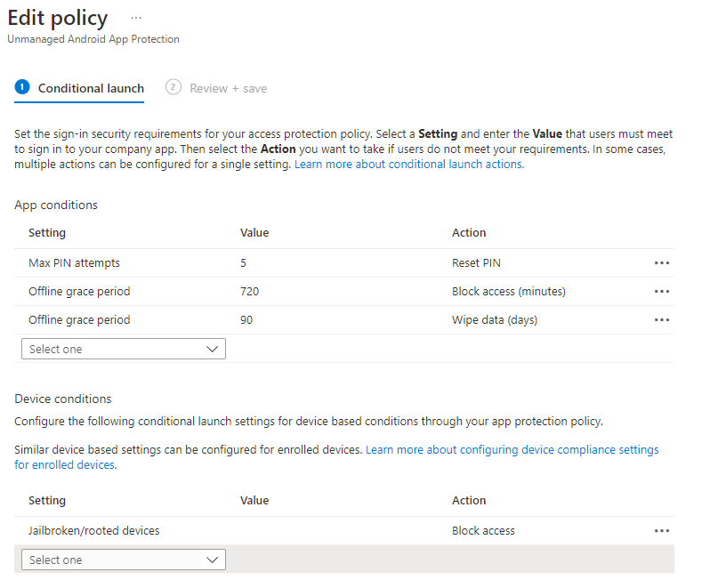Open the ellipsis menu beside Edit policy title

pos(136,18)
